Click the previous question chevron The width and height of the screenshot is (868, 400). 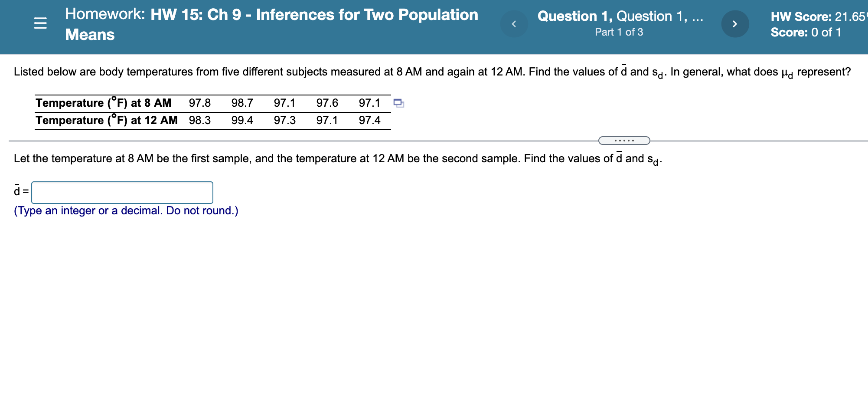[514, 24]
